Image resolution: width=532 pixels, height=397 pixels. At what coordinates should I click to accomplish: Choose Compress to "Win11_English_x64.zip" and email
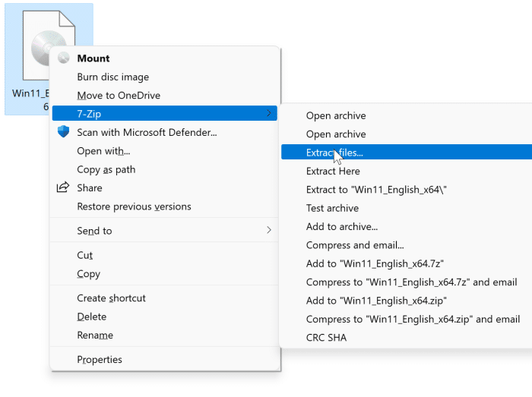click(x=407, y=319)
